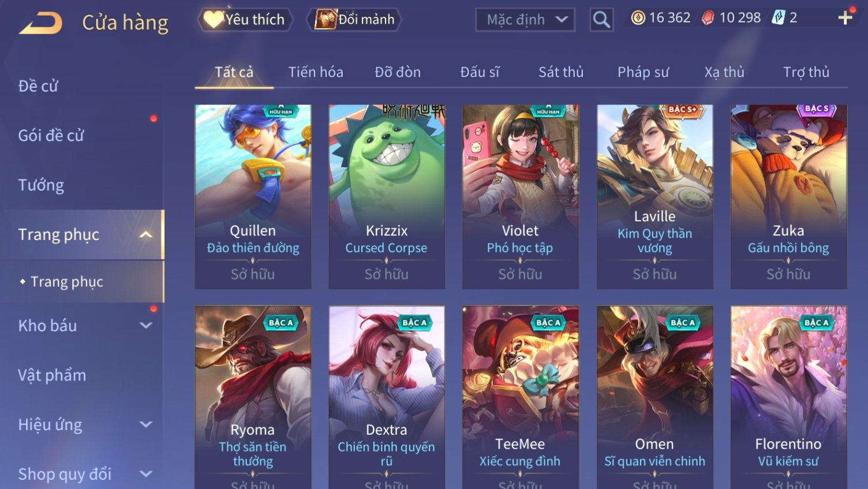The height and width of the screenshot is (489, 868).
Task: Switch to the Pháp sư tab
Action: click(643, 72)
